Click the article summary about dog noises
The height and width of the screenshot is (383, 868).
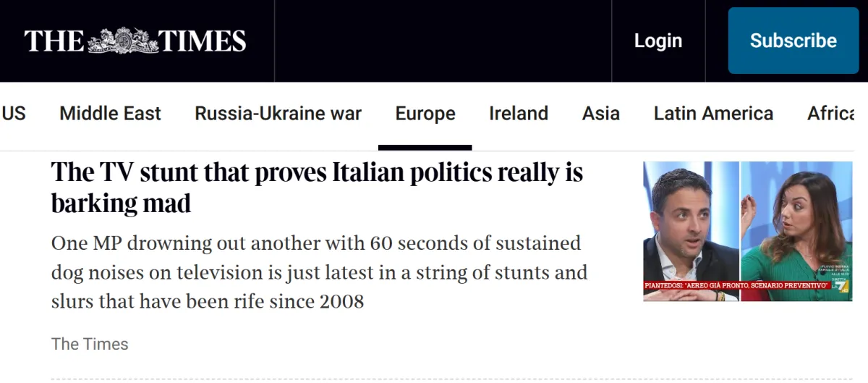pos(319,272)
